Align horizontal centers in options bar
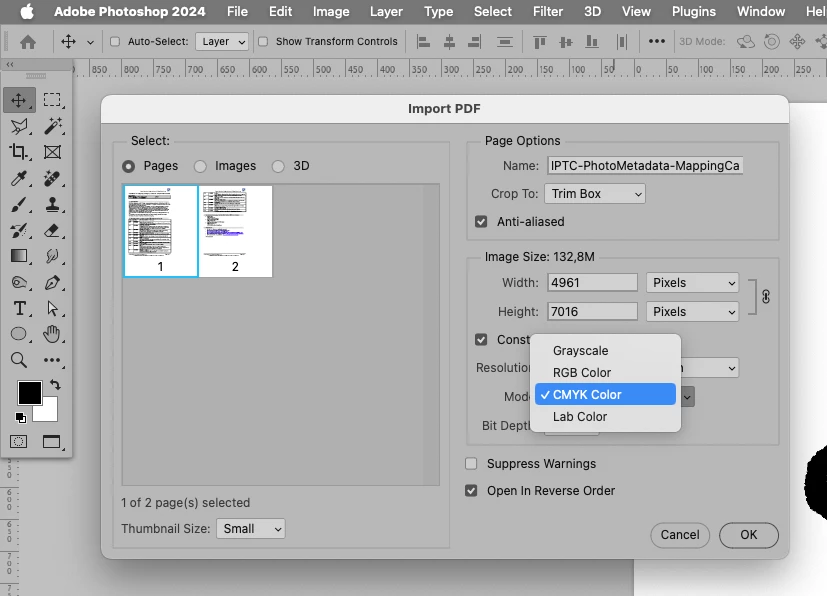Viewport: 827px width, 596px height. click(x=449, y=41)
